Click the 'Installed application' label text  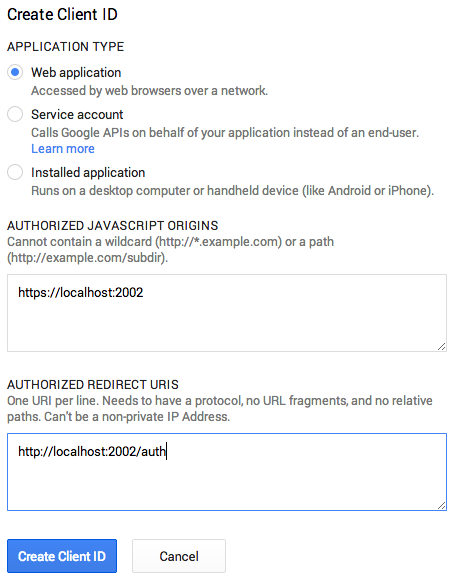(x=88, y=173)
